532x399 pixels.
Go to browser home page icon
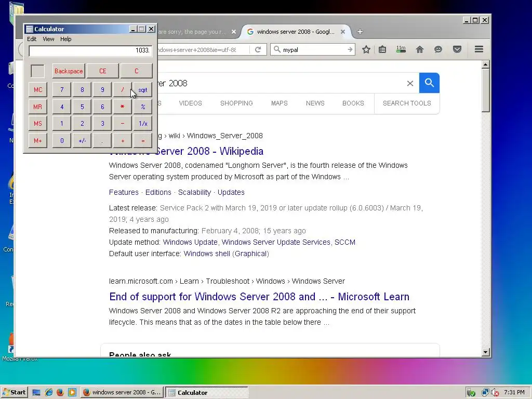pyautogui.click(x=420, y=49)
